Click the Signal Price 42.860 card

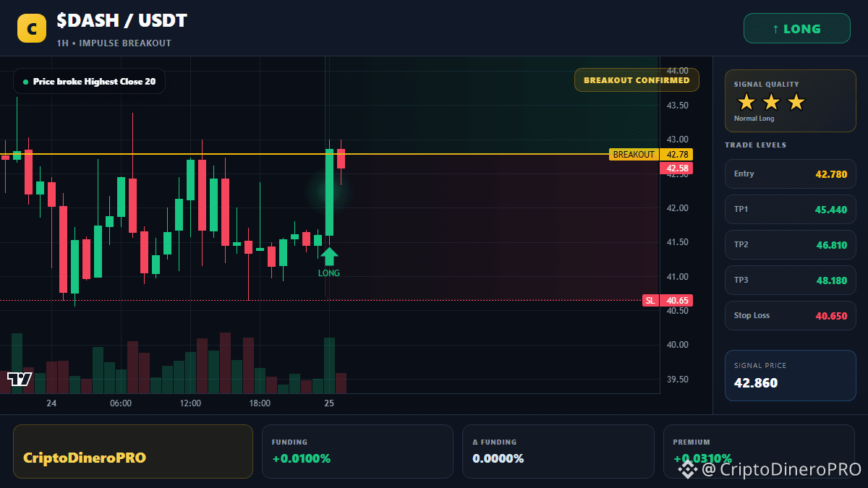pos(791,375)
